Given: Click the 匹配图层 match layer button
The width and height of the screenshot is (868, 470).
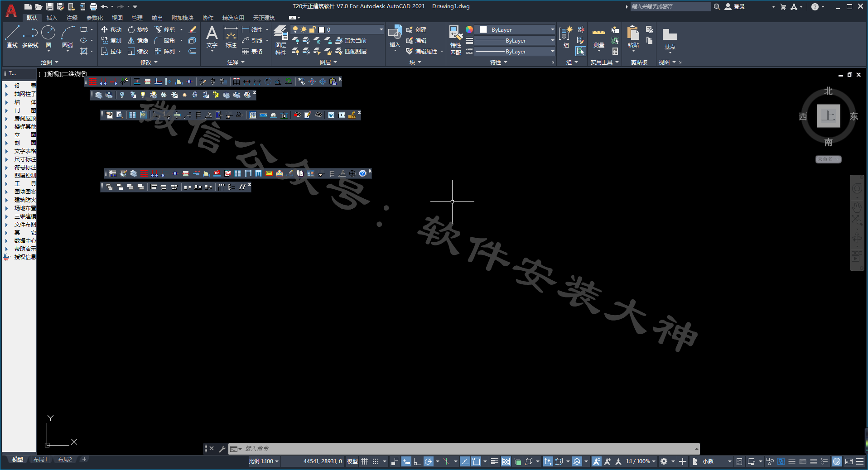Looking at the screenshot, I should tap(351, 51).
